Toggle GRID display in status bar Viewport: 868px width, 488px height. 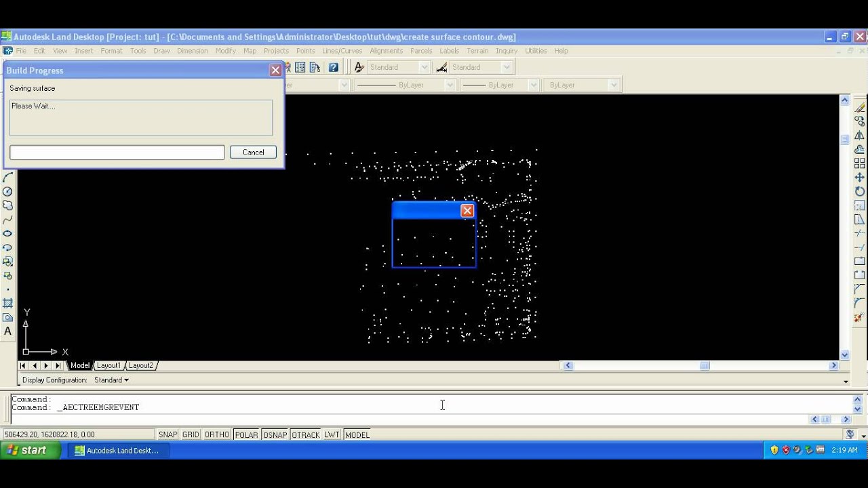click(x=191, y=434)
